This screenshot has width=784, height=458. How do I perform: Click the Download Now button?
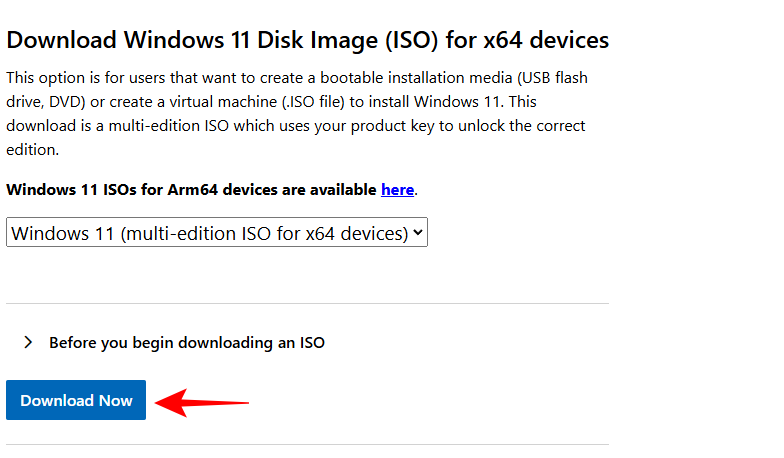point(76,400)
